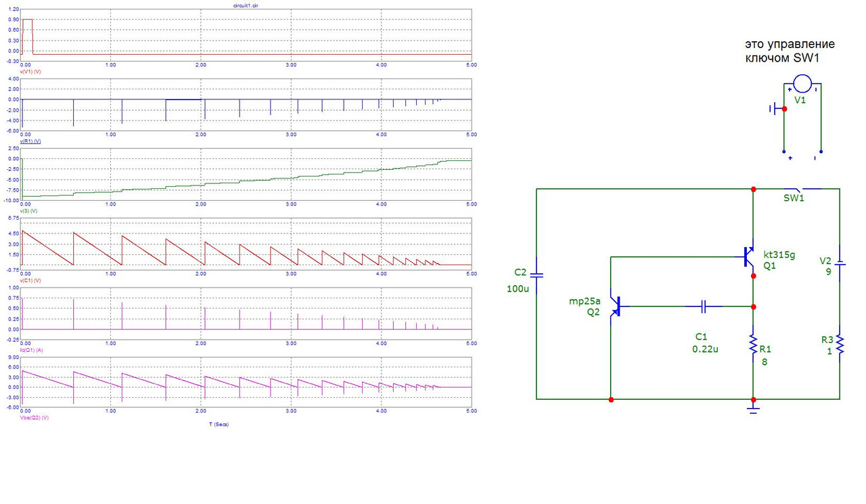Click the ground symbol below R1

(753, 408)
